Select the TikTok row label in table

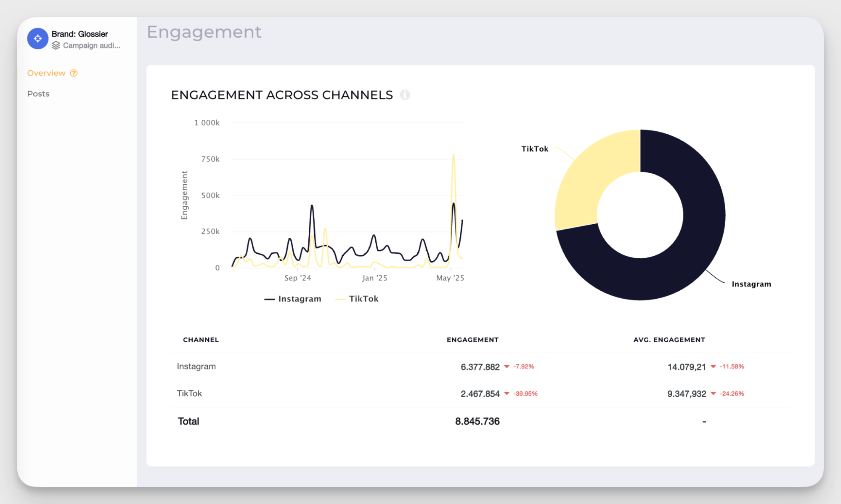189,393
